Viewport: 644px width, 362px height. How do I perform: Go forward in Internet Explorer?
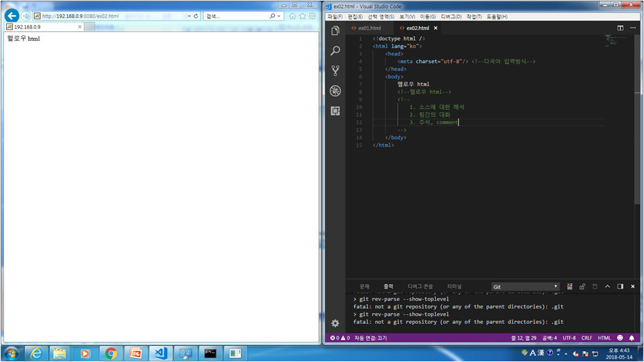[x=26, y=16]
